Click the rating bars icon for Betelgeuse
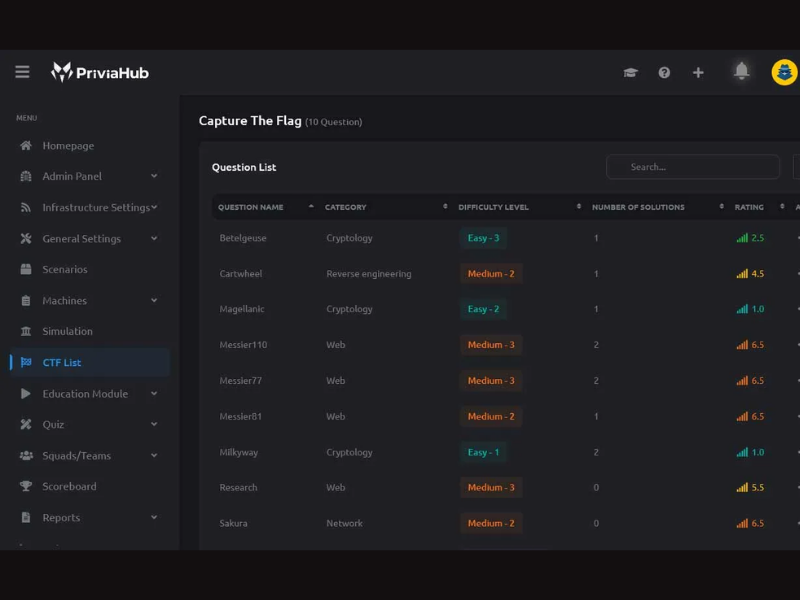Viewport: 800px width, 600px height. pos(742,238)
